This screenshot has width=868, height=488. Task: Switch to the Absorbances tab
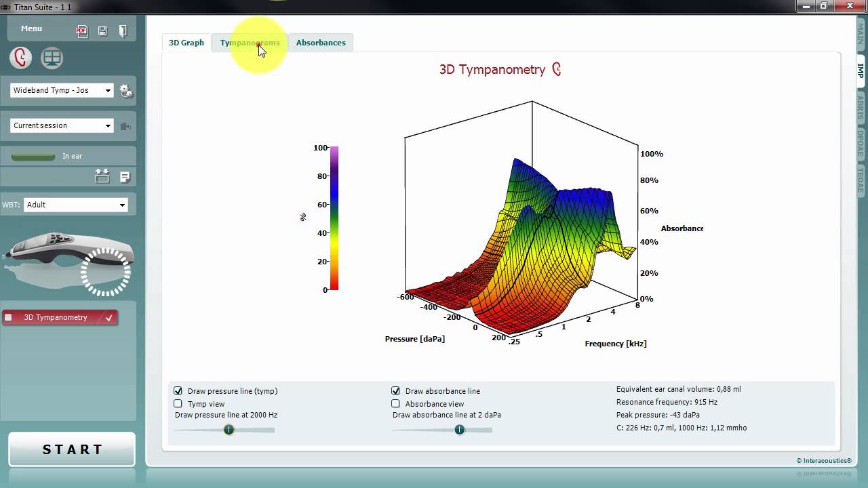(321, 43)
